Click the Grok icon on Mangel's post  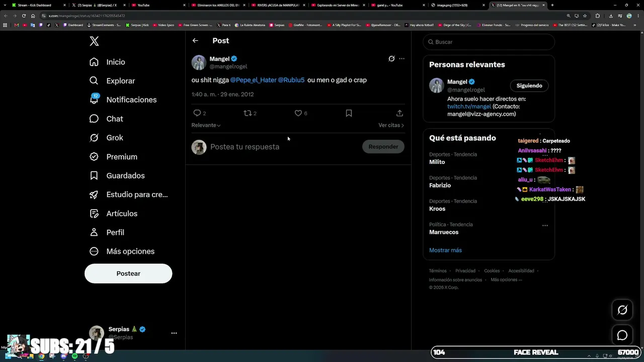click(x=391, y=59)
